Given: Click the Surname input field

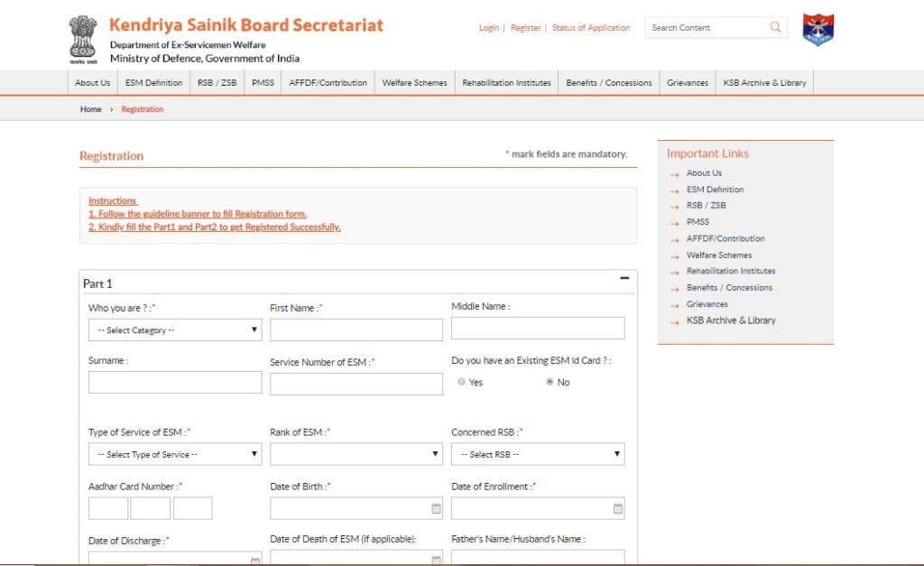Looking at the screenshot, I should (175, 383).
